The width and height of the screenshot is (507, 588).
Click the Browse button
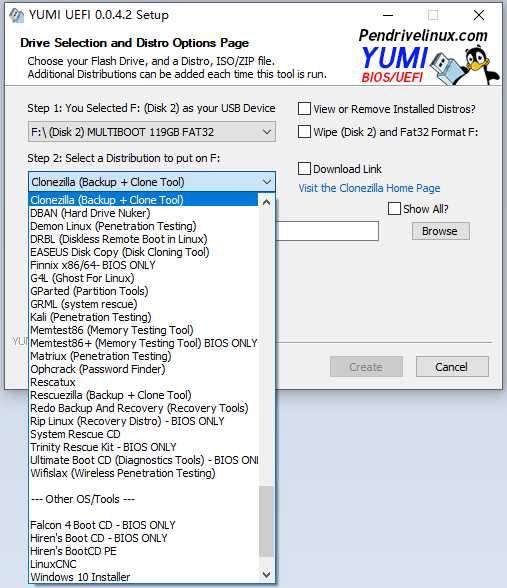(441, 231)
